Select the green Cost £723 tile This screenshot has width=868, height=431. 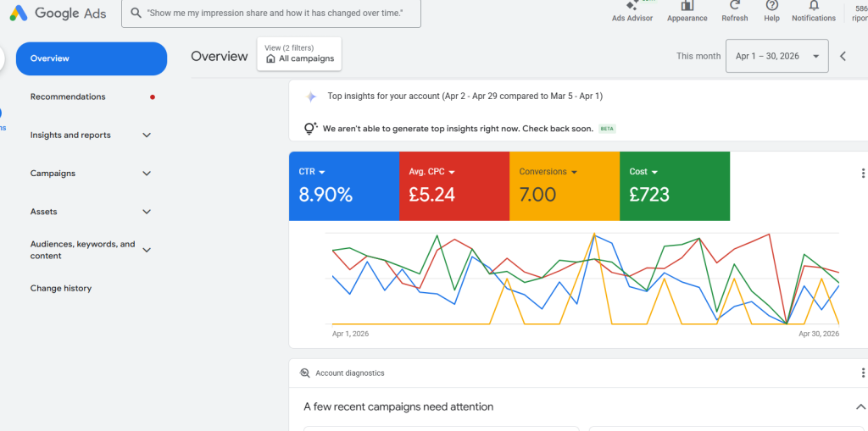pyautogui.click(x=674, y=186)
